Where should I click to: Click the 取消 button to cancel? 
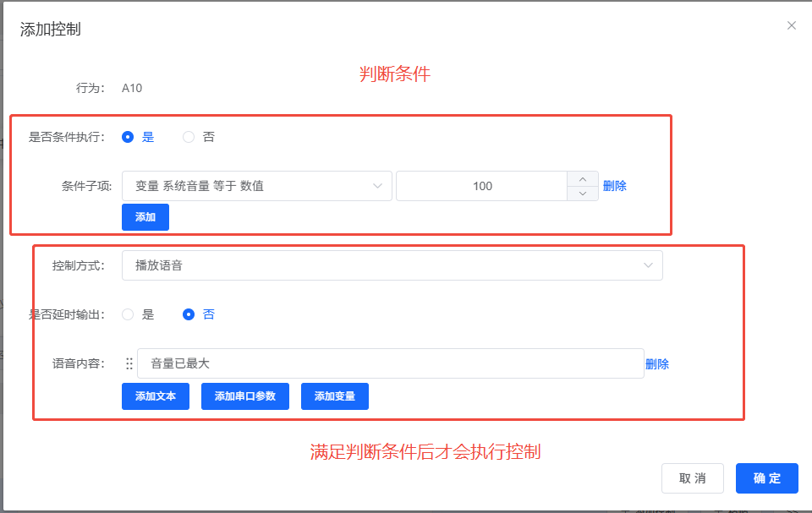[x=692, y=478]
